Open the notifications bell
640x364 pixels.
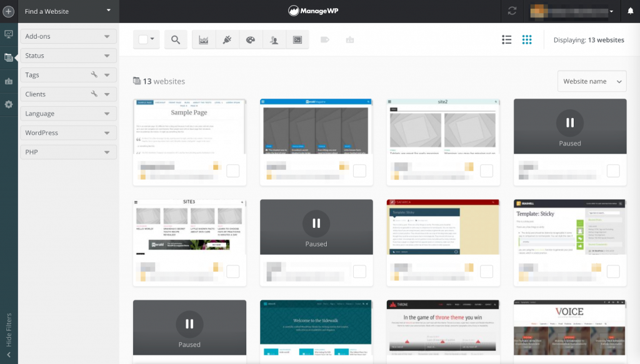click(630, 11)
